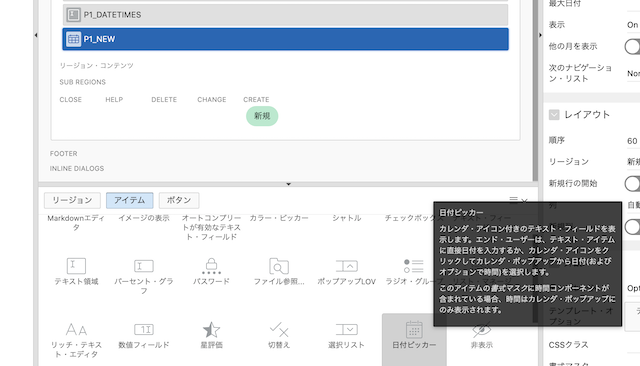The image size is (640, 366).
Task: Pick the リッチ・テキスト・エディタ icon
Action: click(76, 329)
